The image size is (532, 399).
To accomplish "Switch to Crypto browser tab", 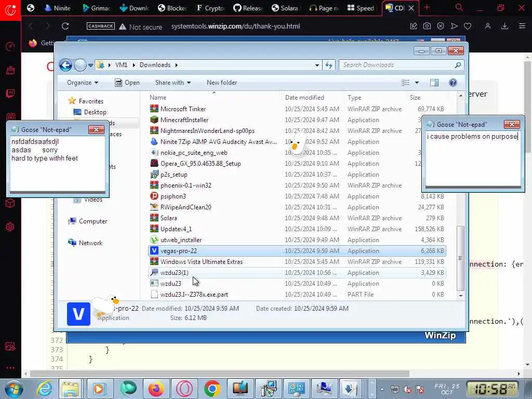I will 210,8.
